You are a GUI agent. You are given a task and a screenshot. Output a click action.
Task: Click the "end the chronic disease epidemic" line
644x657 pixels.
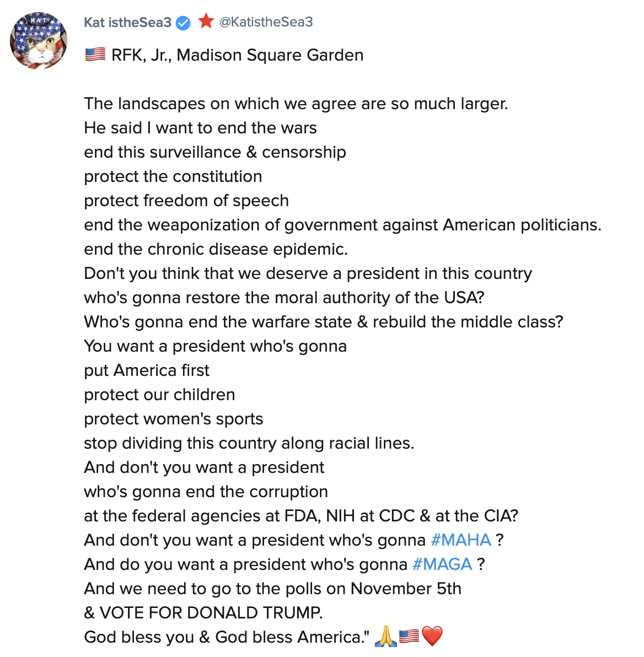click(x=216, y=249)
